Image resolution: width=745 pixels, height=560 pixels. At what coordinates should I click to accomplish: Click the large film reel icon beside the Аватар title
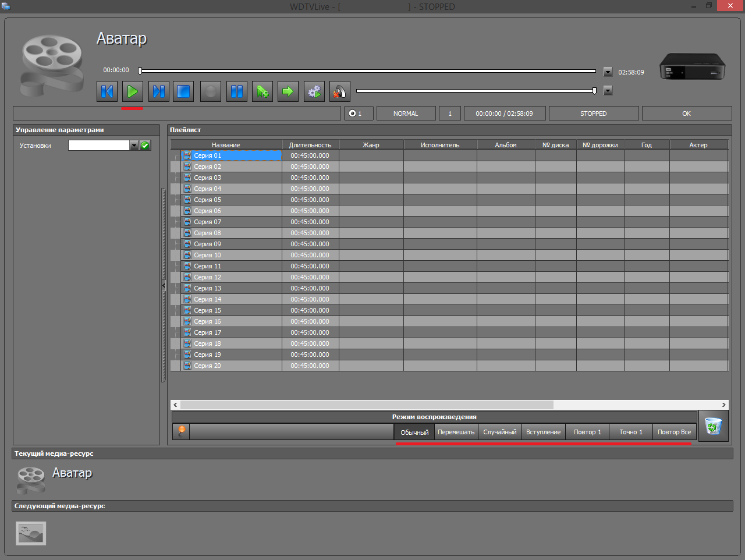(x=51, y=65)
